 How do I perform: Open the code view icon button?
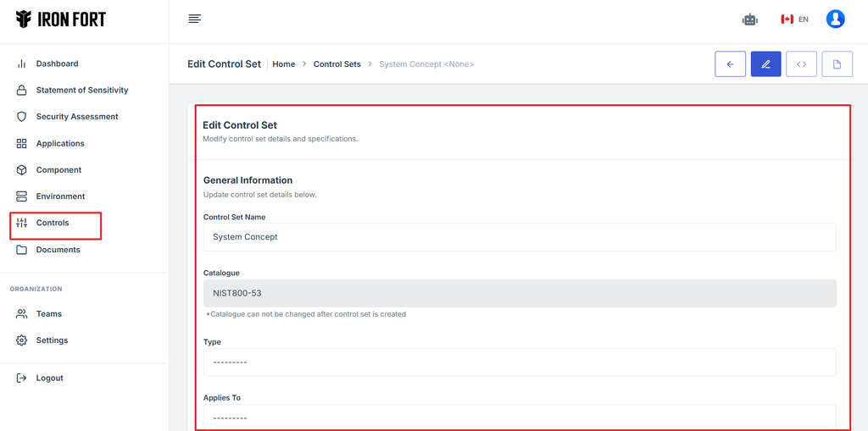[x=801, y=64]
